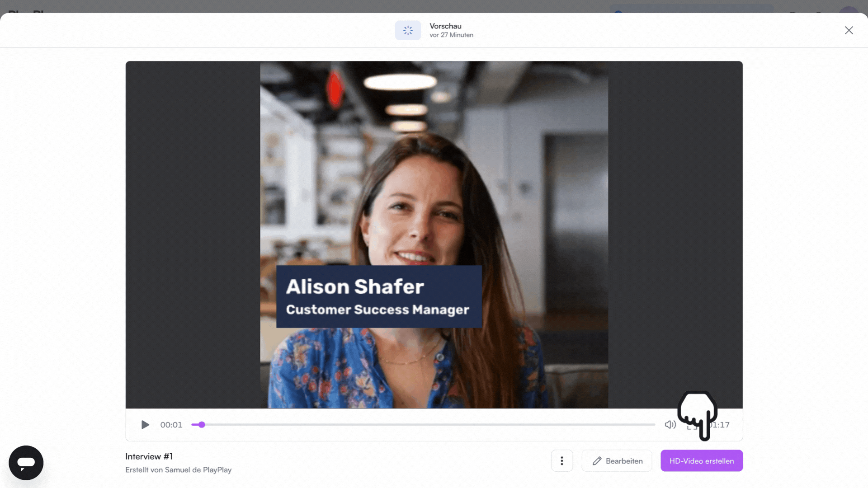This screenshot has width=868, height=488.
Task: Click the Vorschau header title
Action: click(x=445, y=26)
